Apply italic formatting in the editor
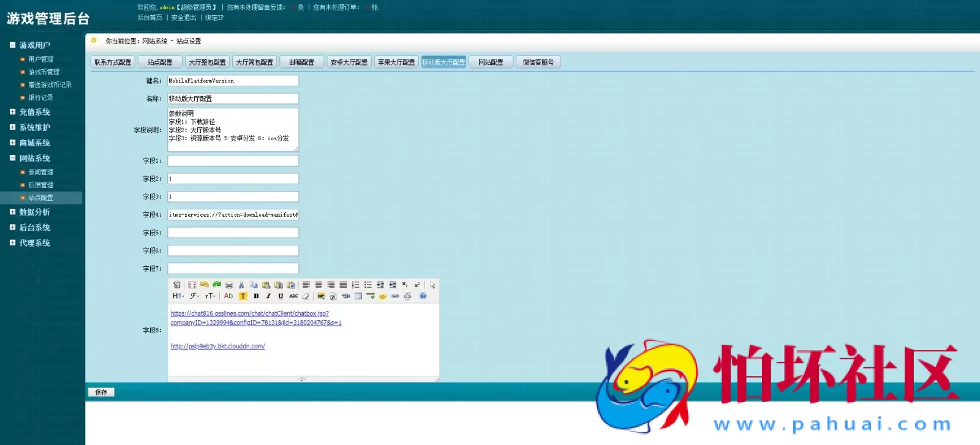This screenshot has width=980, height=445. pyautogui.click(x=268, y=296)
